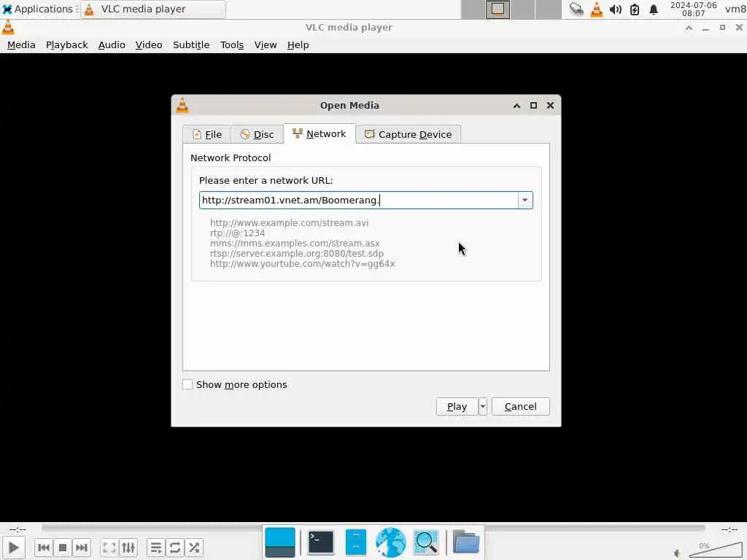Screen dimensions: 747x560
Task: Open application finder magnifier icon
Action: (x=426, y=542)
